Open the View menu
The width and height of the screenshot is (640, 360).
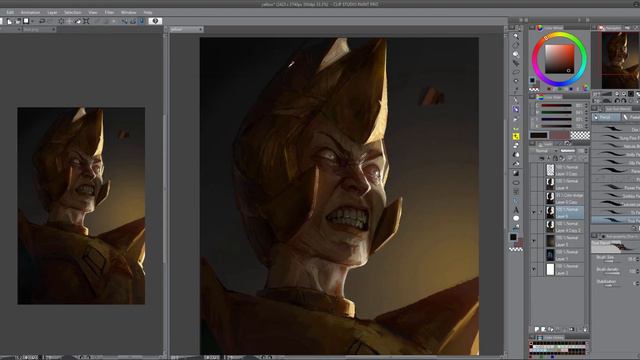click(93, 12)
